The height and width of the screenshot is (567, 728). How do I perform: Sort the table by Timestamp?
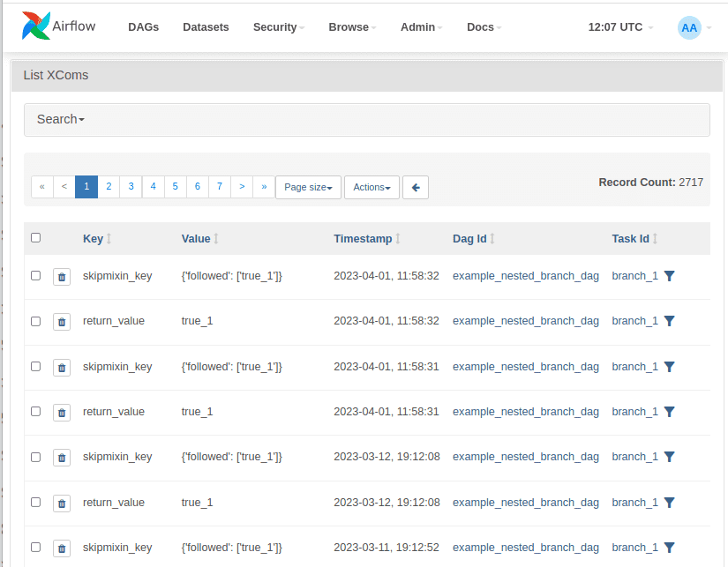(367, 238)
